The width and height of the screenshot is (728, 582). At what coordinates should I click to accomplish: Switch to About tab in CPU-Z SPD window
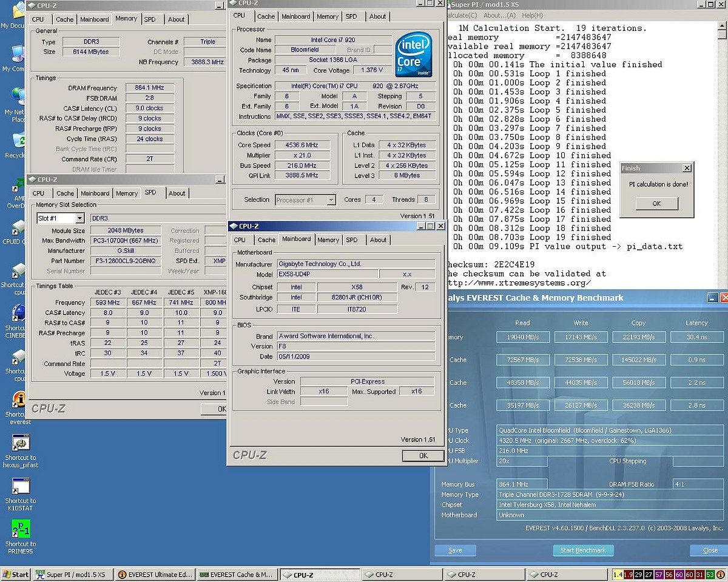[177, 193]
